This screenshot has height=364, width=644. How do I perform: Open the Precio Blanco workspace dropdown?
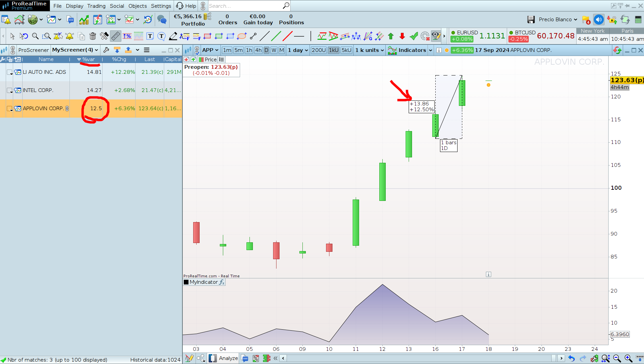coord(558,20)
